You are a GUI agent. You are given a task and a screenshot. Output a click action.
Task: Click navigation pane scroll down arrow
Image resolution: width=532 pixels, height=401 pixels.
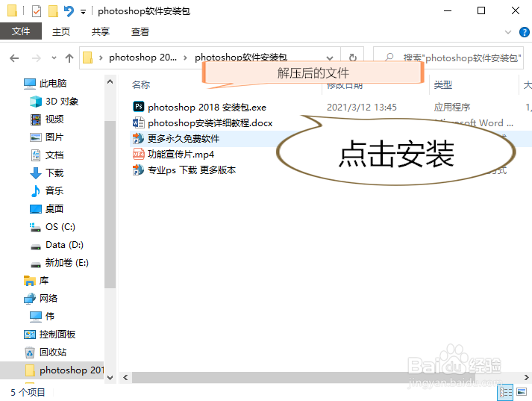110,378
